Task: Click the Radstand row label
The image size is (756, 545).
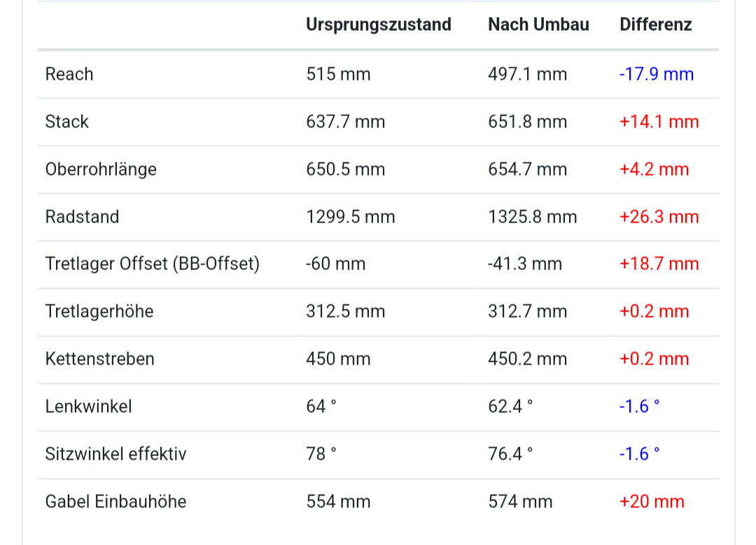Action: tap(82, 217)
